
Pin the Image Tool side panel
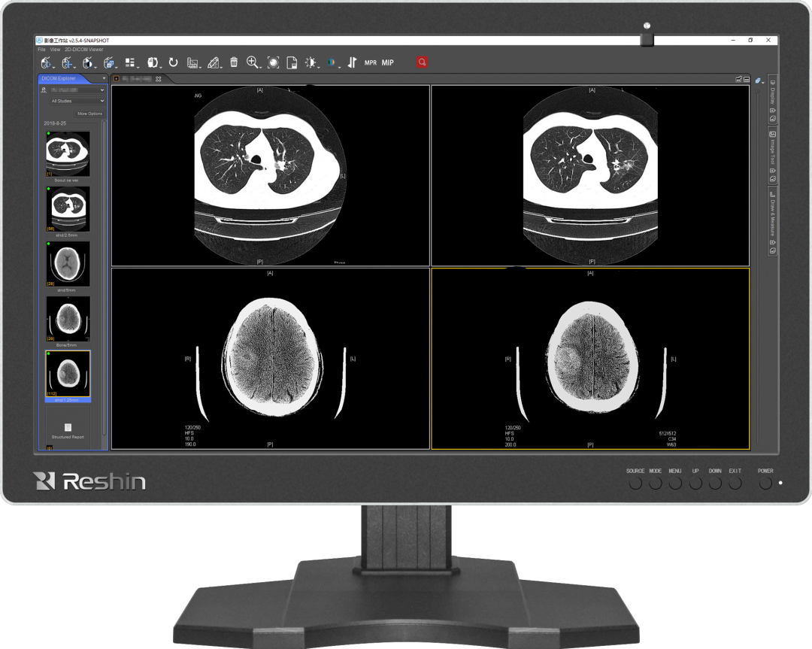(772, 171)
